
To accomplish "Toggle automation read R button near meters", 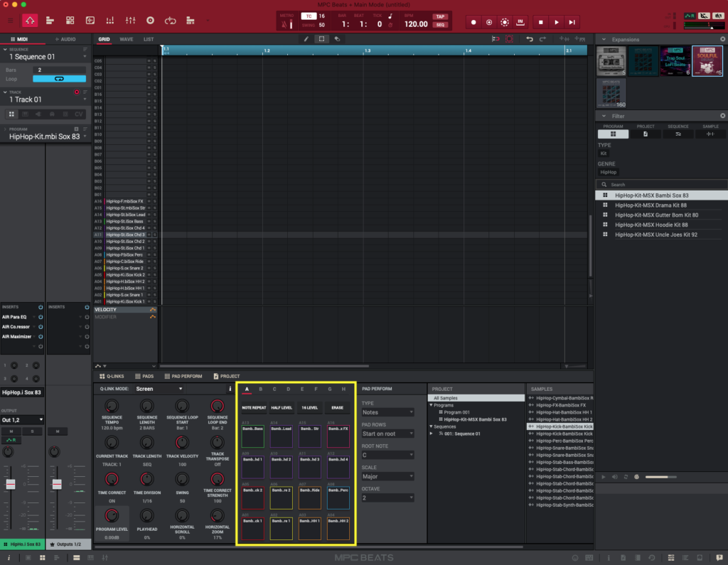I will [690, 16].
